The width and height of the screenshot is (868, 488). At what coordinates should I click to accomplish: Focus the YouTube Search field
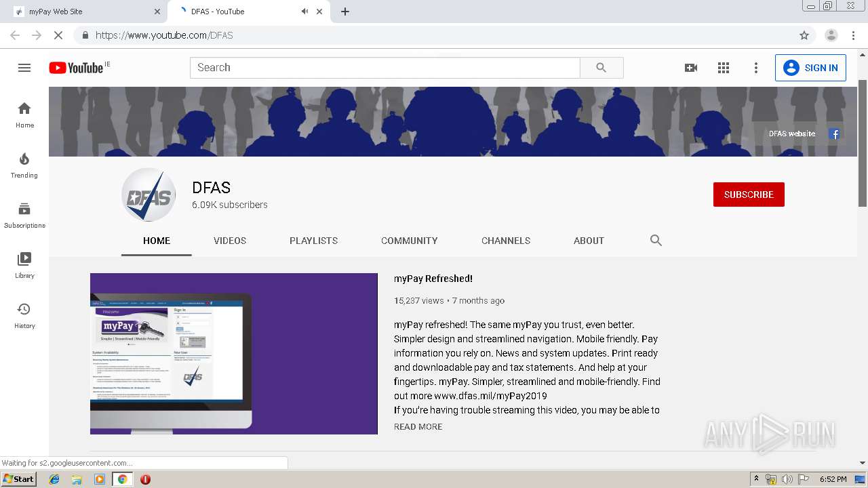[385, 68]
